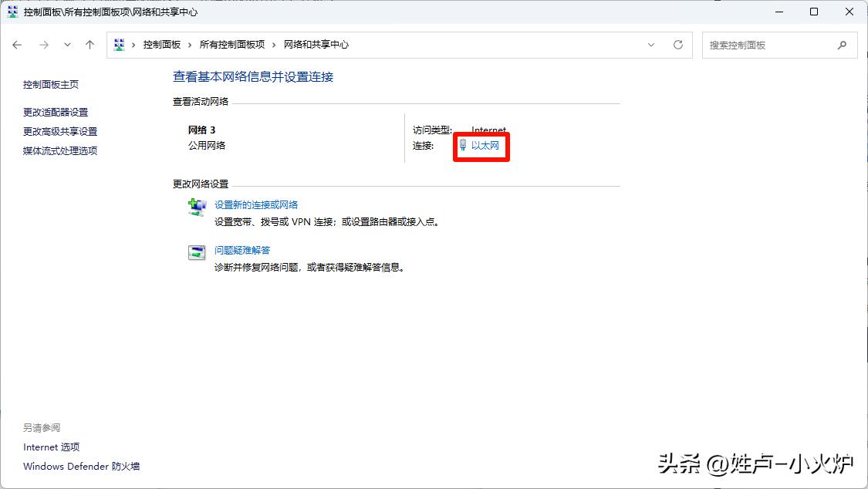Click the up arrow to go to parent folder
This screenshot has width=868, height=489.
point(90,45)
